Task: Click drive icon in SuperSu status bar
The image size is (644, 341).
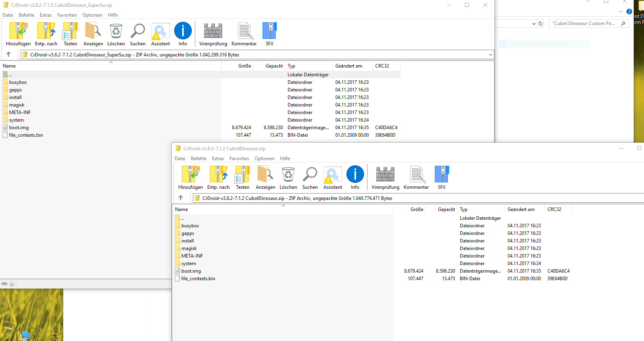Action: [4, 284]
